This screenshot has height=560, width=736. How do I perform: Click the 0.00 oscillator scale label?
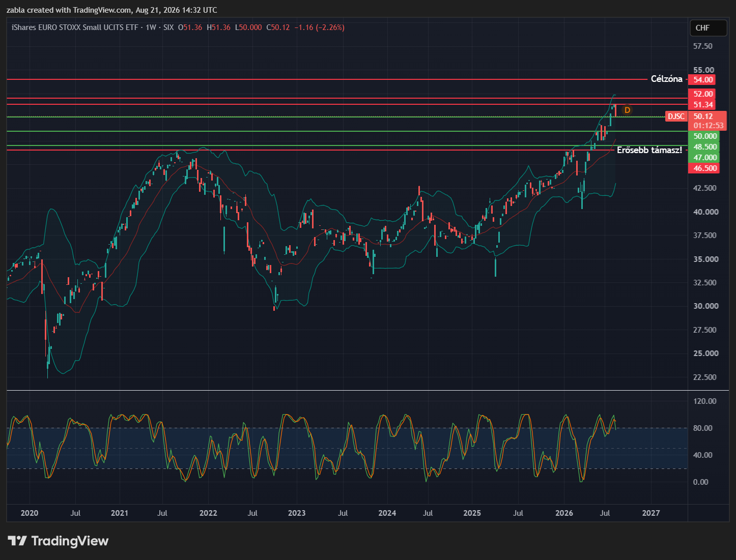pyautogui.click(x=701, y=482)
